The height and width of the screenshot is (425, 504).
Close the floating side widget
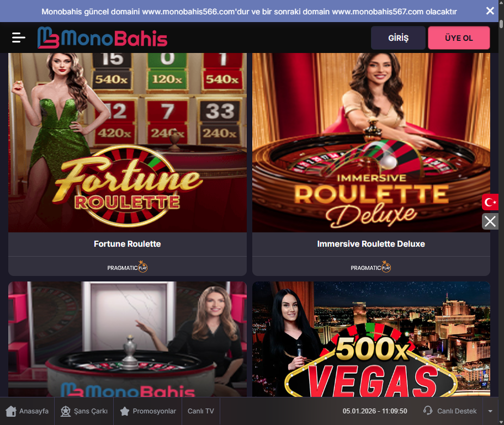point(490,221)
